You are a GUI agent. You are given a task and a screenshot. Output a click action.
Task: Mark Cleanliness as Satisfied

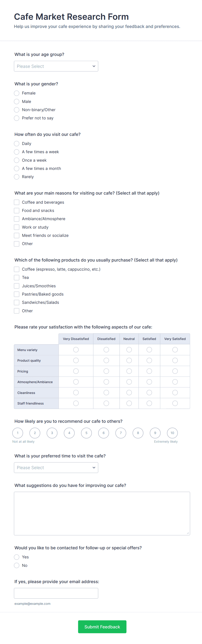(x=149, y=393)
